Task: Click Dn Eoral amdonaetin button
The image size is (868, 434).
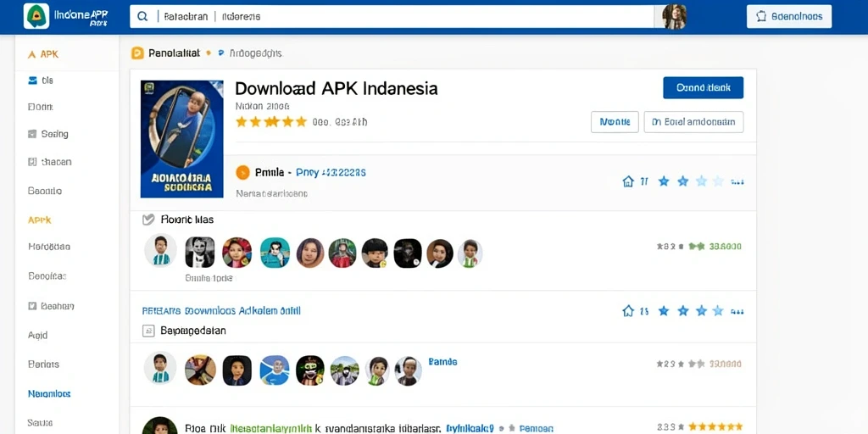Action: (693, 122)
